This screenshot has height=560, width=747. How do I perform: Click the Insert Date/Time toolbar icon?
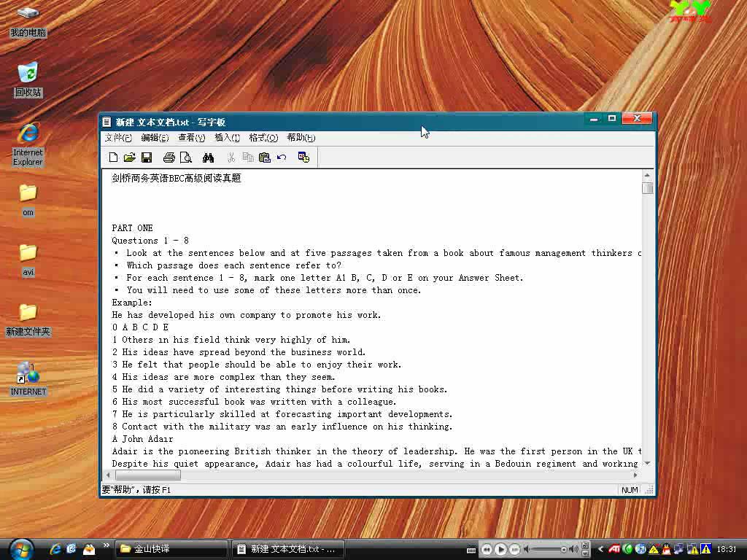pyautogui.click(x=303, y=157)
